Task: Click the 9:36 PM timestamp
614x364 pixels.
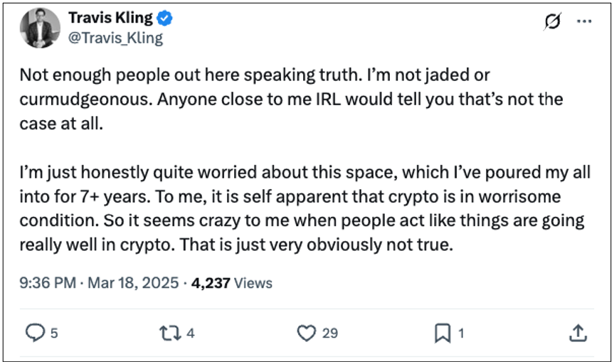Action: pyautogui.click(x=48, y=283)
